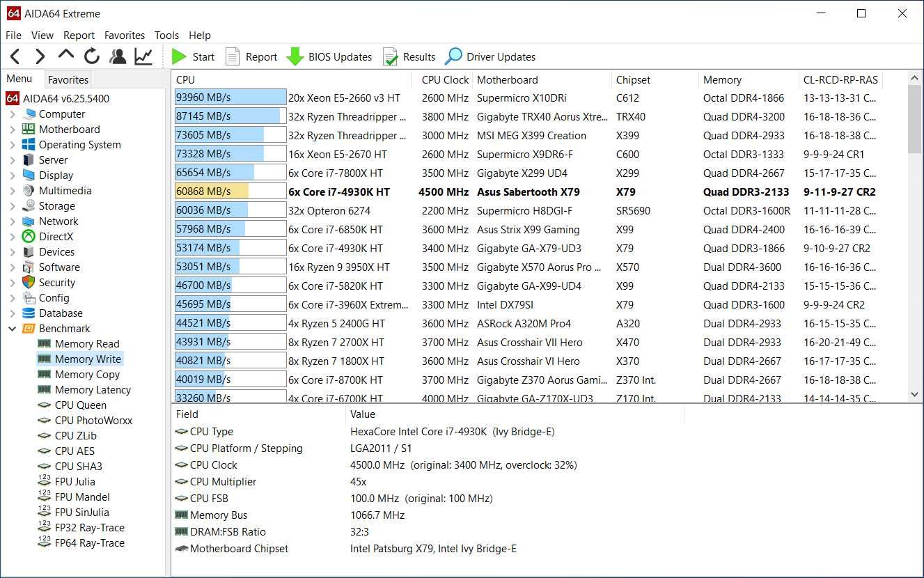Start the benchmark with Start button
The height and width of the screenshot is (578, 924).
click(x=193, y=57)
